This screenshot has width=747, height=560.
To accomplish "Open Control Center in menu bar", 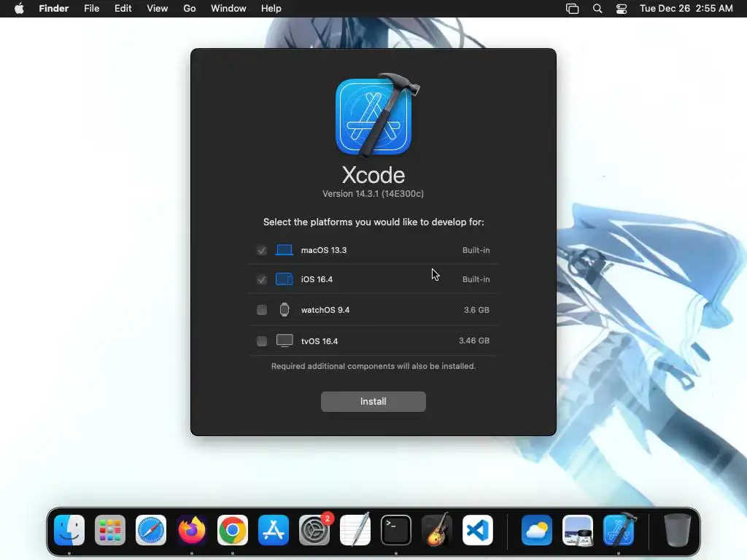I will point(622,9).
